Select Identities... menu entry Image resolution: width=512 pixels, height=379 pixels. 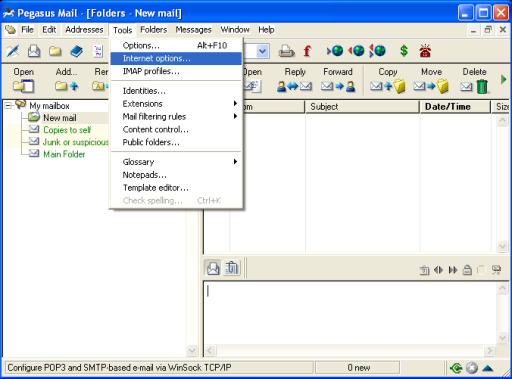pyautogui.click(x=176, y=91)
